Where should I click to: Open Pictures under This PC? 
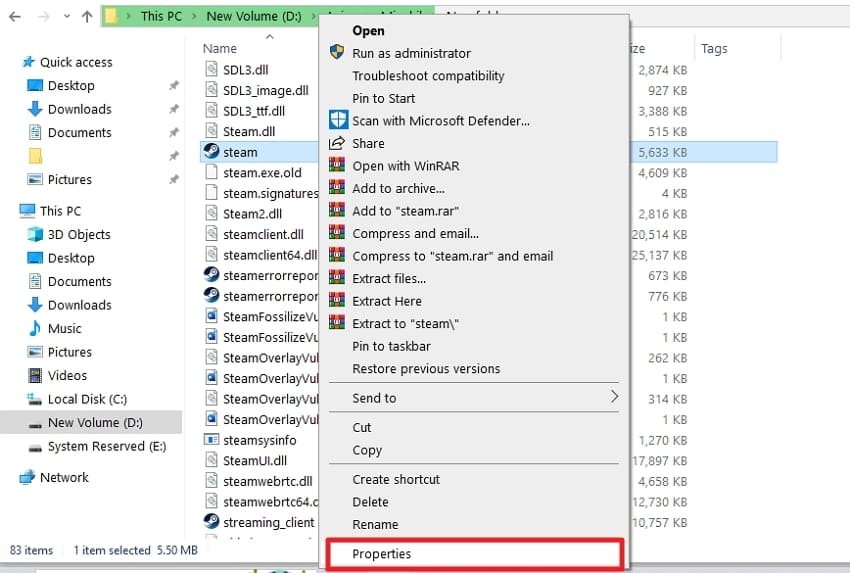coord(70,352)
